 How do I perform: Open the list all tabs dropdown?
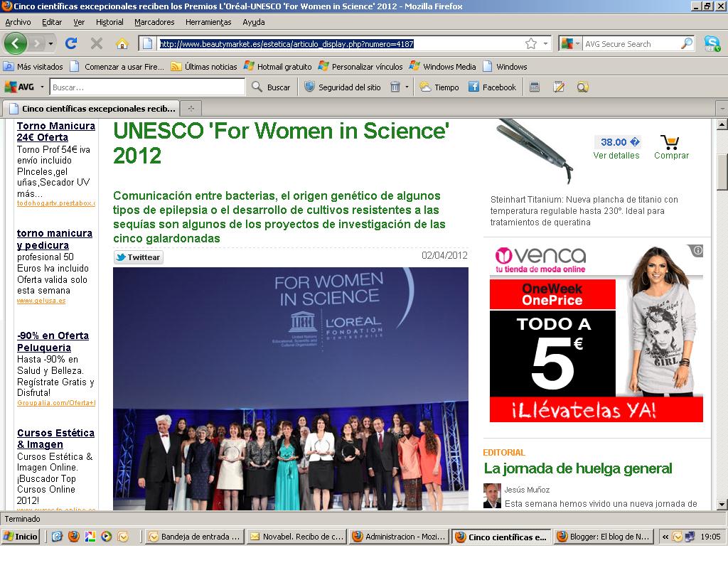click(722, 109)
